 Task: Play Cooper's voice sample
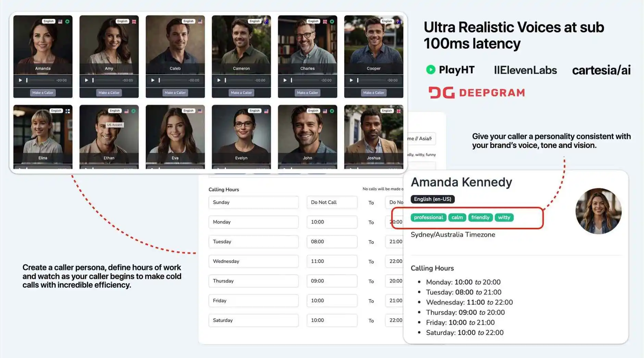[x=351, y=80]
